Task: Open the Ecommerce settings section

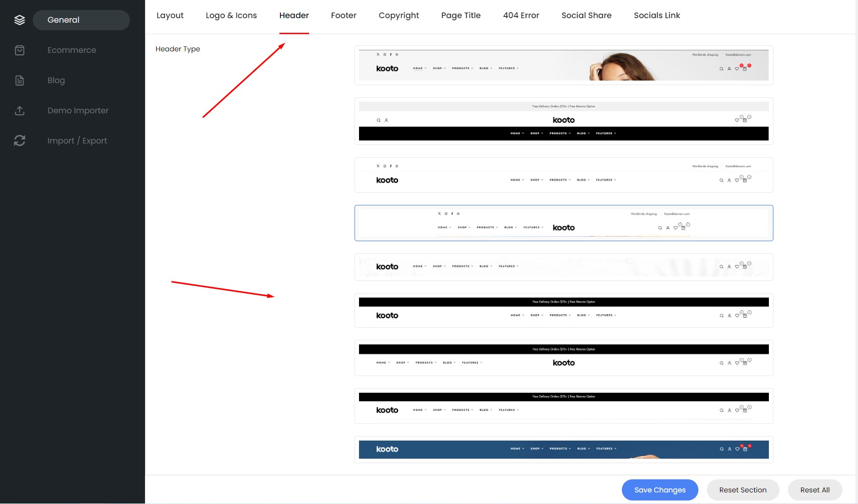Action: pyautogui.click(x=71, y=50)
